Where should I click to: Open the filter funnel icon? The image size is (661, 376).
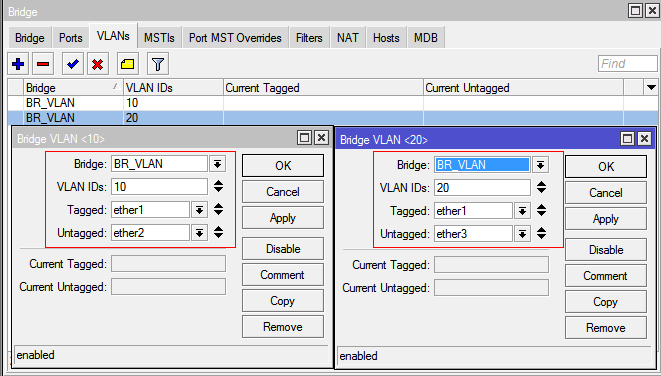(x=158, y=64)
